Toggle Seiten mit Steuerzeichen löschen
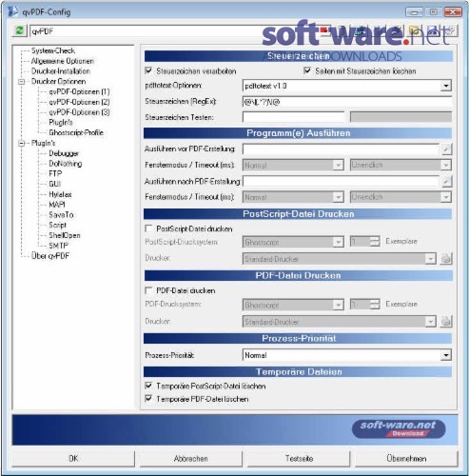Image resolution: width=469 pixels, height=476 pixels. [x=307, y=70]
